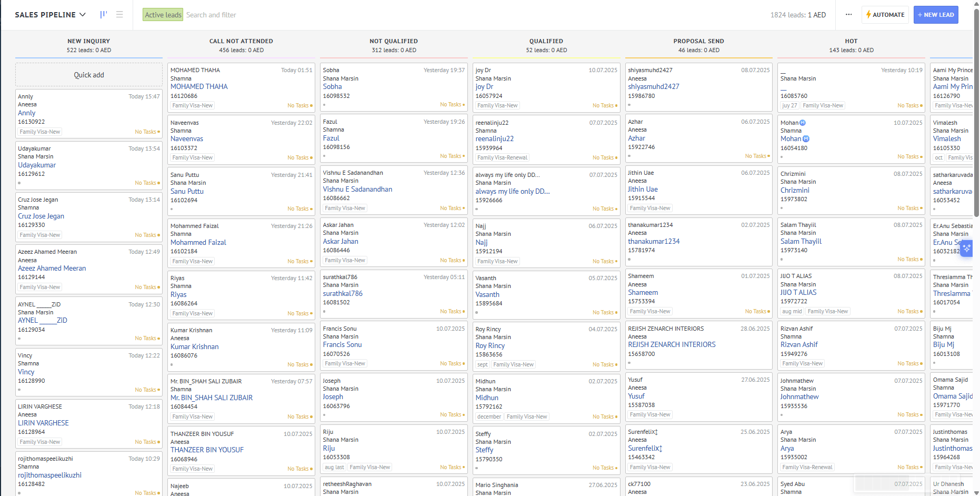Viewport: 980px width, 496px height.
Task: Click No Tasks on joy Dr card
Action: [605, 105]
